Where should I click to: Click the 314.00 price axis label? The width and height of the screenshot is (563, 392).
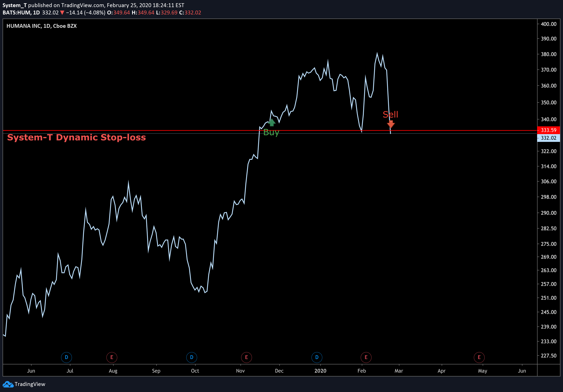tap(549, 166)
